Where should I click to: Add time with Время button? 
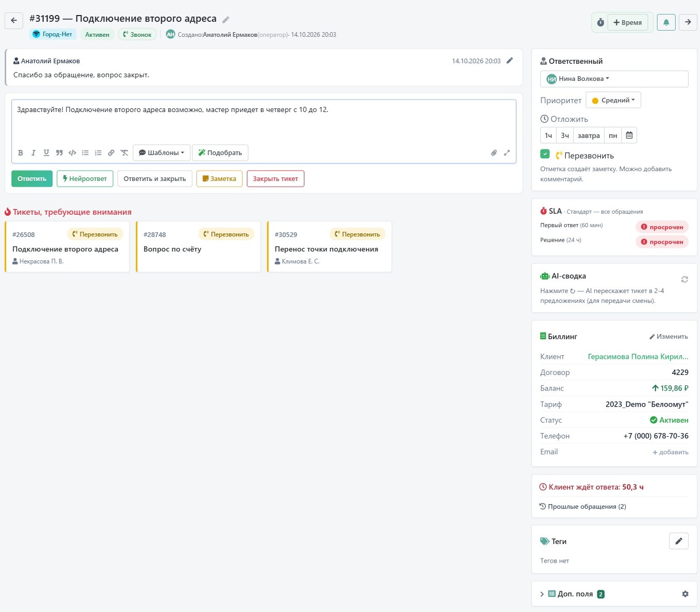tap(627, 22)
